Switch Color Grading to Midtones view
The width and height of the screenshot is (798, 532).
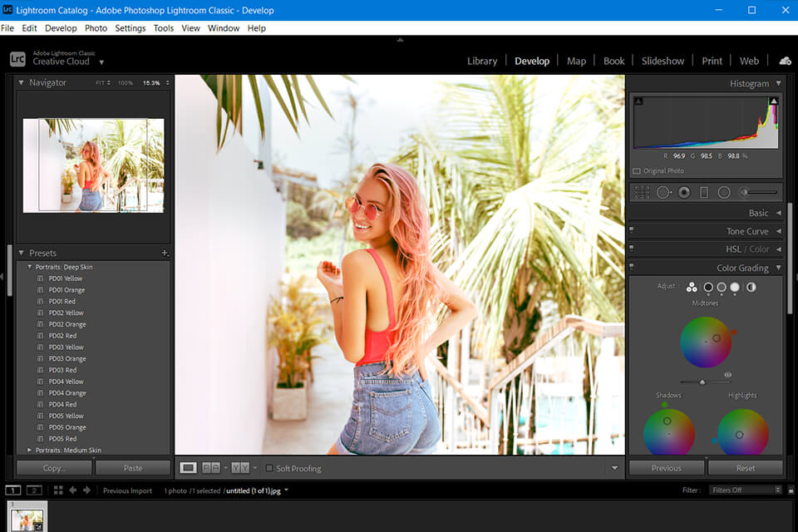click(x=722, y=287)
